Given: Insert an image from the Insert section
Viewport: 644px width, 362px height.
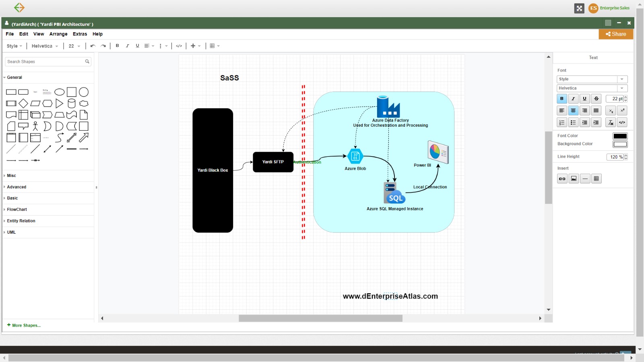Looking at the screenshot, I should point(574,179).
